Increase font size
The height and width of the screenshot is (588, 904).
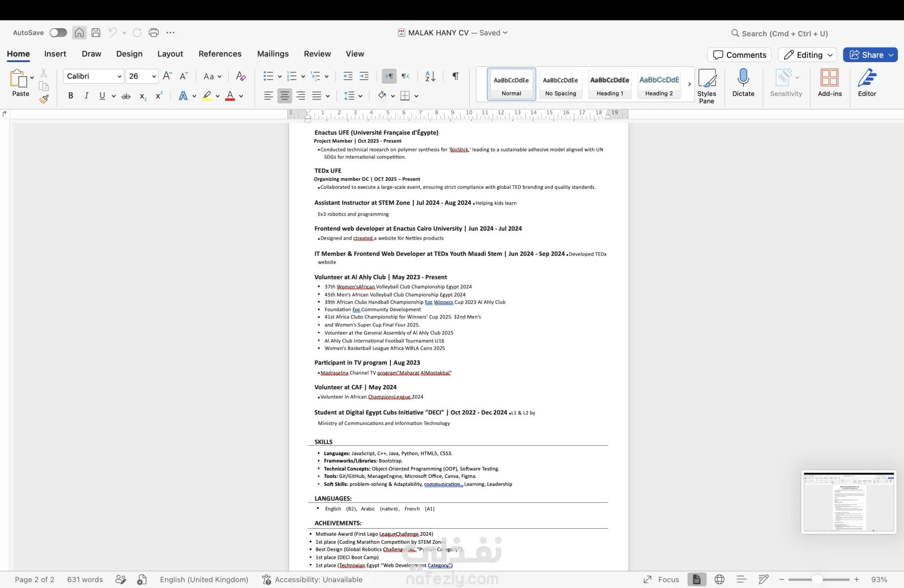(167, 76)
